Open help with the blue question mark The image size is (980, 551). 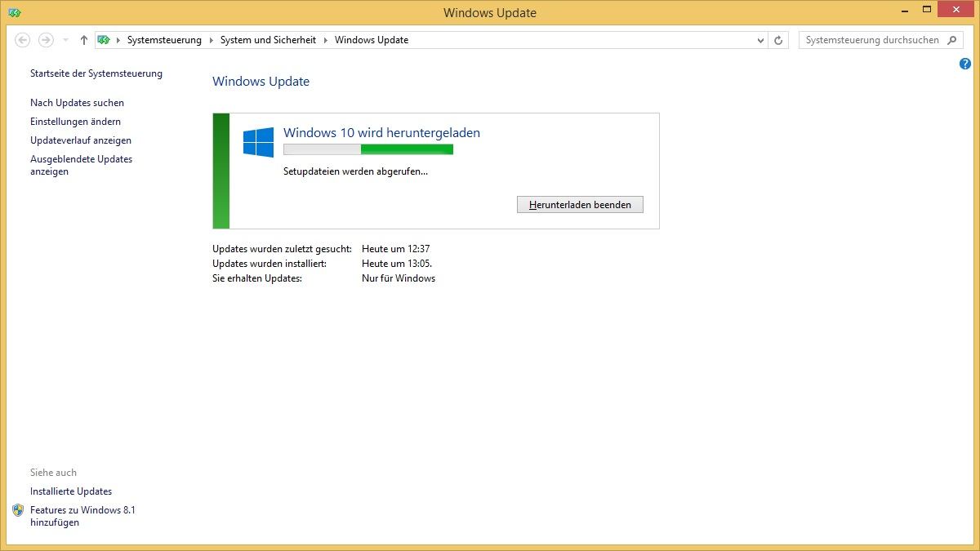(x=965, y=64)
